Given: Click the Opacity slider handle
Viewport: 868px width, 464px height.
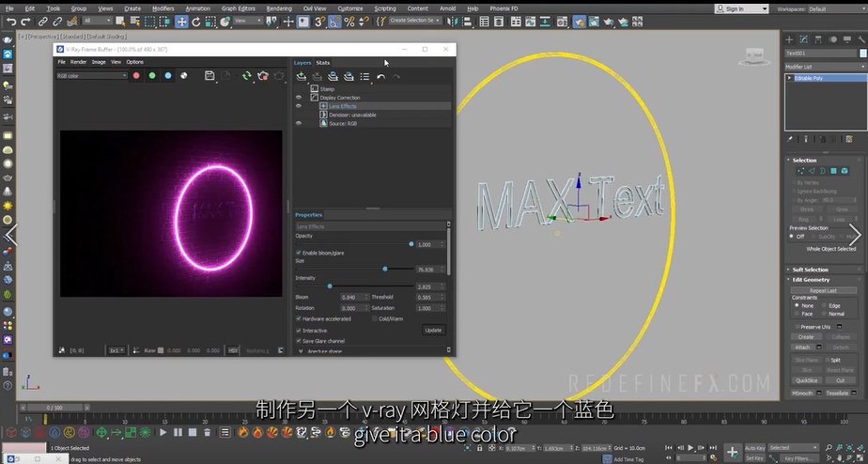Looking at the screenshot, I should pyautogui.click(x=411, y=244).
